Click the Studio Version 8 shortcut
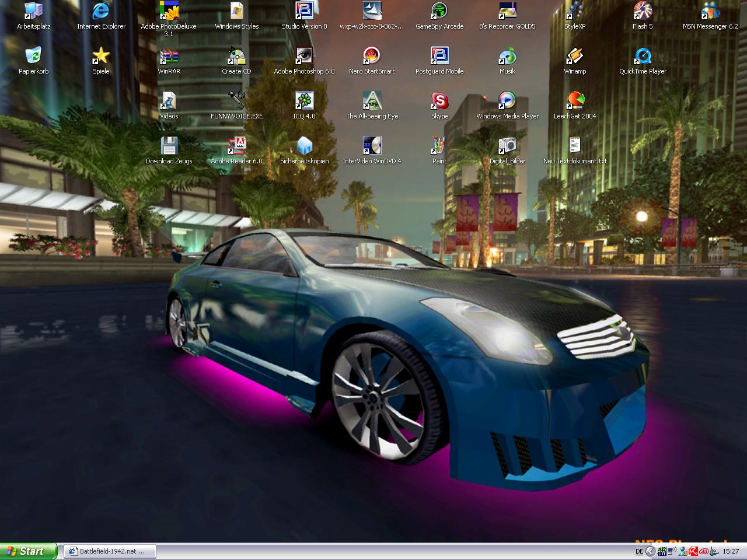Viewport: 747px width, 560px height. 304,16
